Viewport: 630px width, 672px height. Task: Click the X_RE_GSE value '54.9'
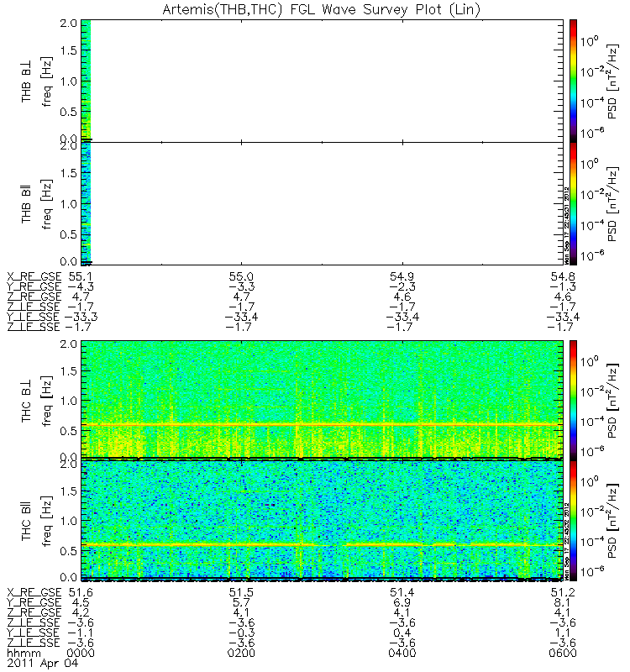tap(402, 276)
